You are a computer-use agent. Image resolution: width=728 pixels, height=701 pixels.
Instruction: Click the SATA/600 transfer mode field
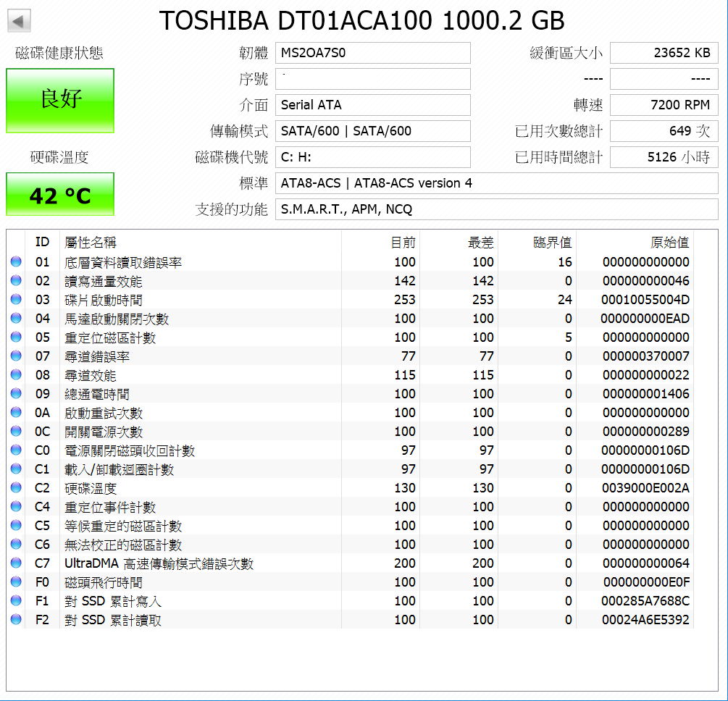click(373, 131)
